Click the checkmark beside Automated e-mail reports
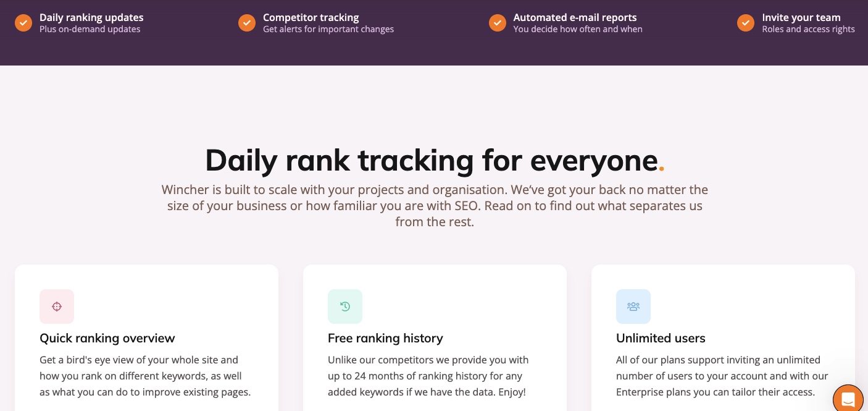 498,23
